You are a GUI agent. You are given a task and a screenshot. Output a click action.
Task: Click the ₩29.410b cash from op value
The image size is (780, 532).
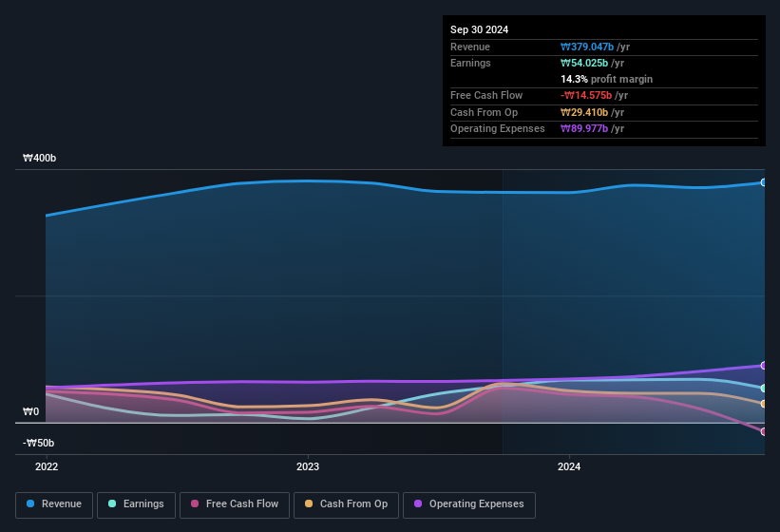click(584, 112)
